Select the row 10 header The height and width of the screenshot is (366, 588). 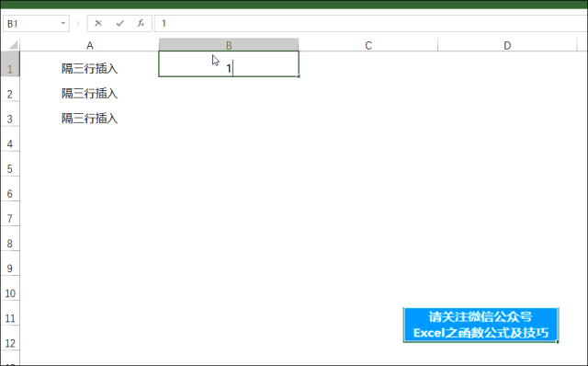[10, 293]
